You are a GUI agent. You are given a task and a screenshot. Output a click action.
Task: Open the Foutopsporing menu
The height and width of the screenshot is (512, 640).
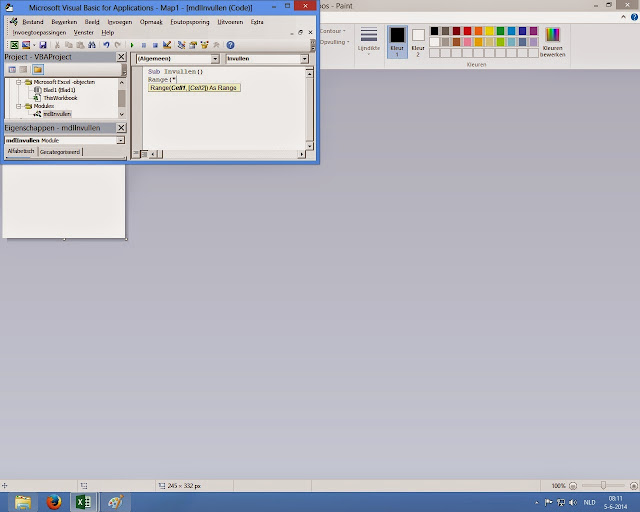point(190,22)
